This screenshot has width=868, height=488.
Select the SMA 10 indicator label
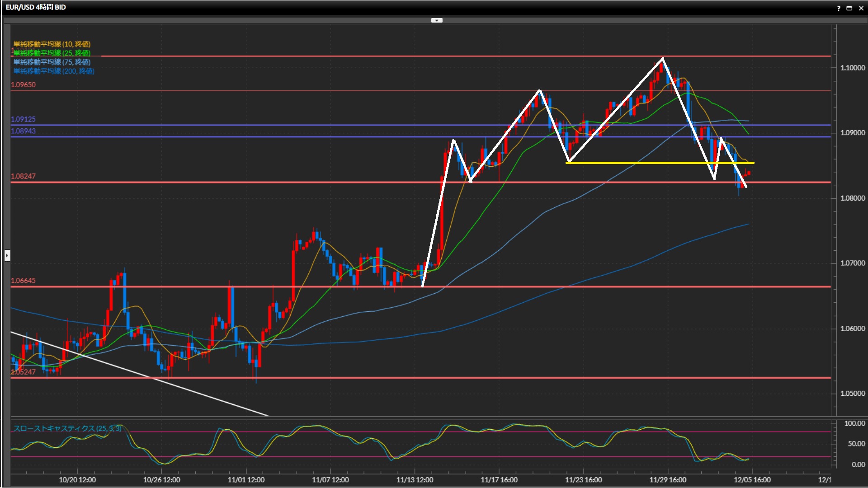click(x=52, y=44)
